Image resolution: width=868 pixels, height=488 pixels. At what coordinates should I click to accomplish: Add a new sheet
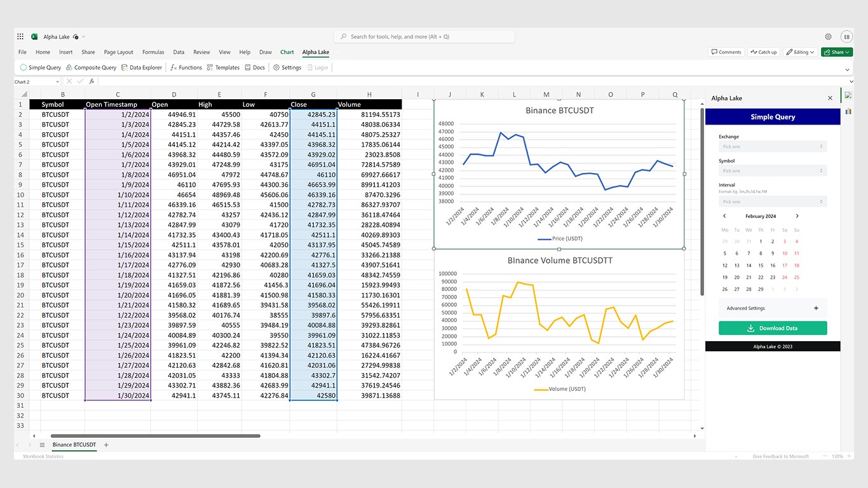pyautogui.click(x=106, y=445)
